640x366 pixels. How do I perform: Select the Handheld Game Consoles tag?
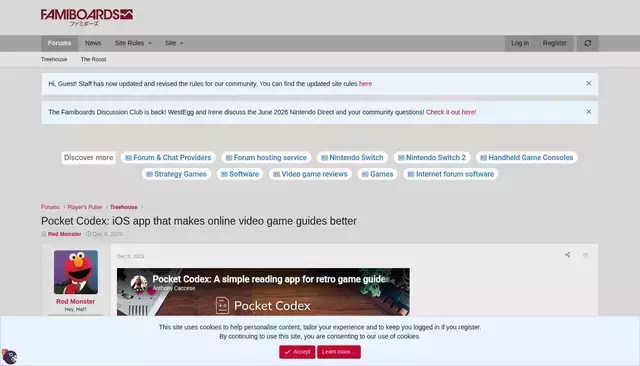527,157
